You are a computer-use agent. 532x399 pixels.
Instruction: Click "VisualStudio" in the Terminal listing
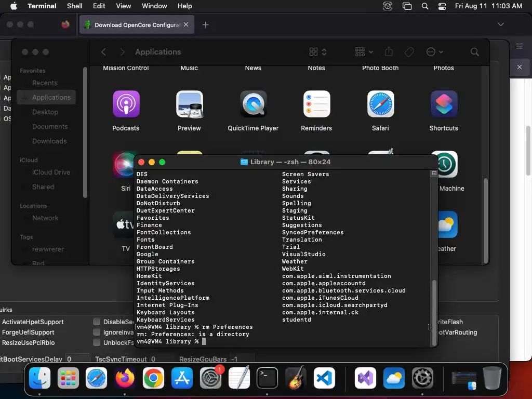(303, 254)
